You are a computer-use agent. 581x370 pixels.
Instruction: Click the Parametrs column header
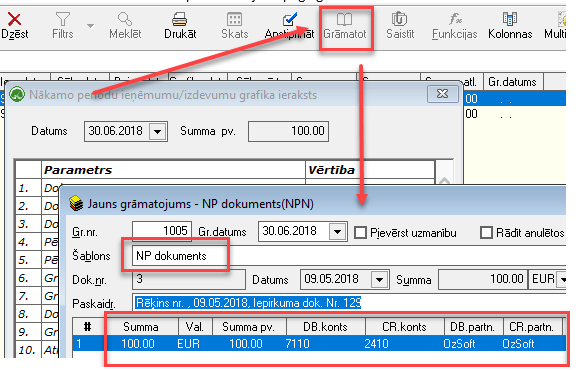173,170
